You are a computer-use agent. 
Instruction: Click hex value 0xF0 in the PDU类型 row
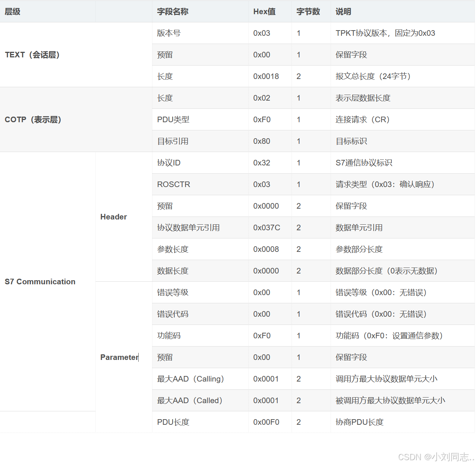point(262,120)
